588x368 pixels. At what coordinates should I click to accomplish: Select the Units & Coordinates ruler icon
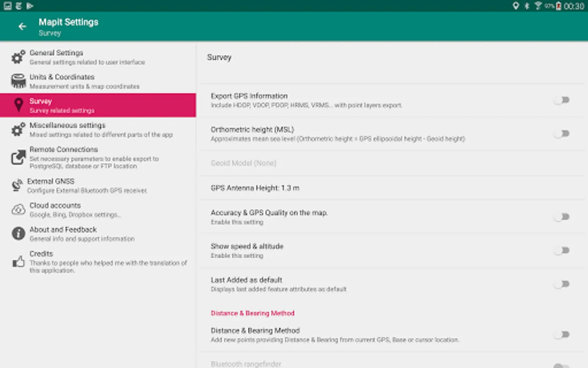click(18, 81)
